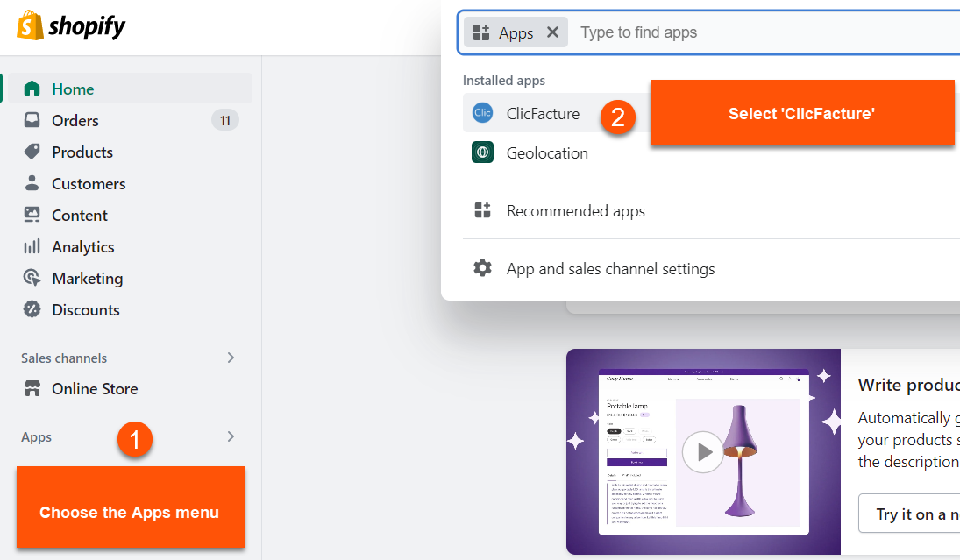The image size is (960, 560).
Task: Click the Analytics bar chart icon
Action: 32,246
